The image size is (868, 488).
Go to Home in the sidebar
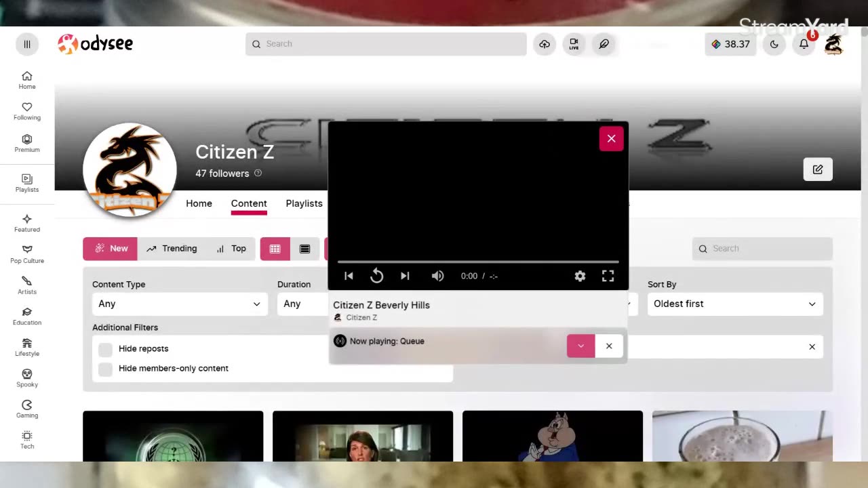[x=27, y=81]
